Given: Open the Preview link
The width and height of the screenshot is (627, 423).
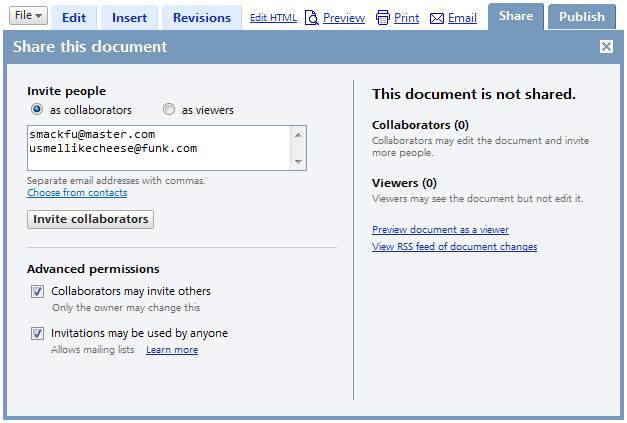Looking at the screenshot, I should click(x=344, y=18).
